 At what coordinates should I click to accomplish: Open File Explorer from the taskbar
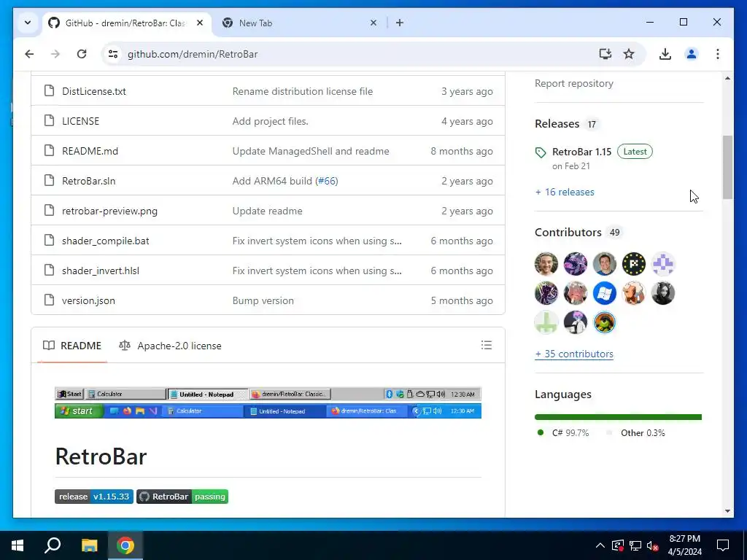tap(89, 545)
